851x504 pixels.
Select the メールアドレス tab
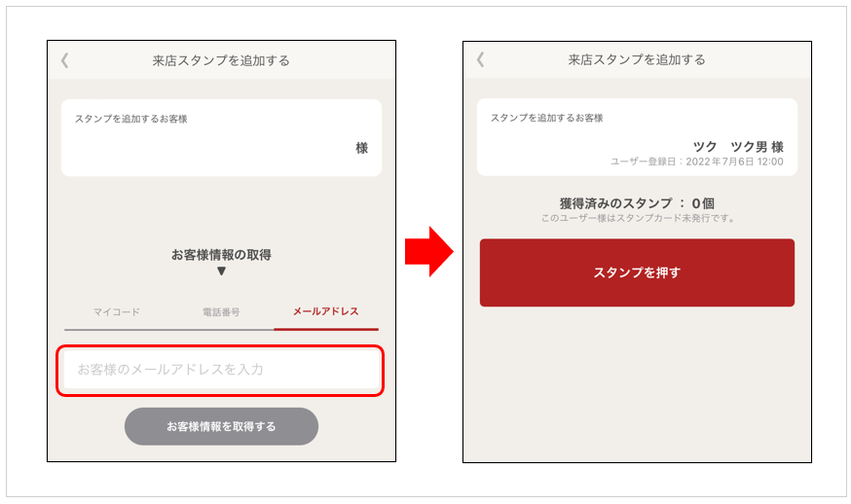[325, 311]
